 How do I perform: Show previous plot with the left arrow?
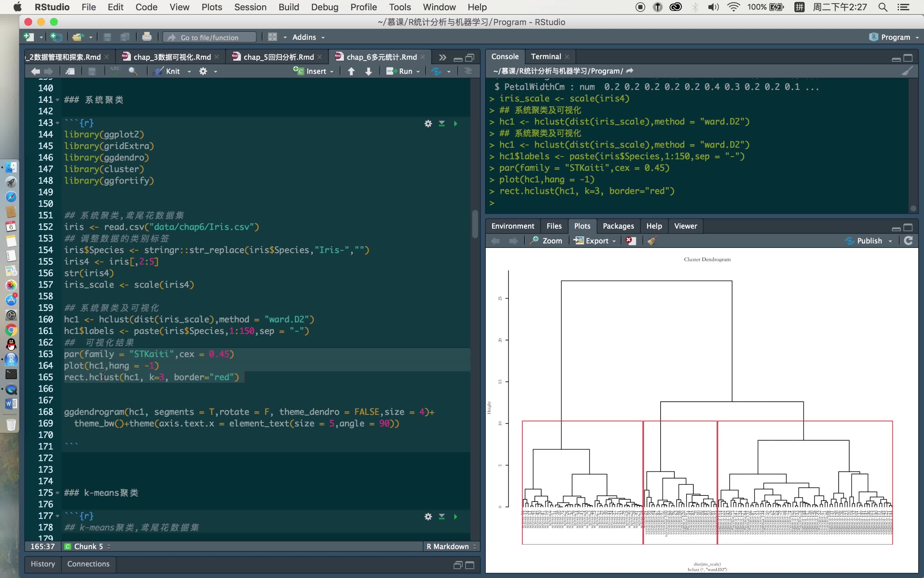coord(496,241)
